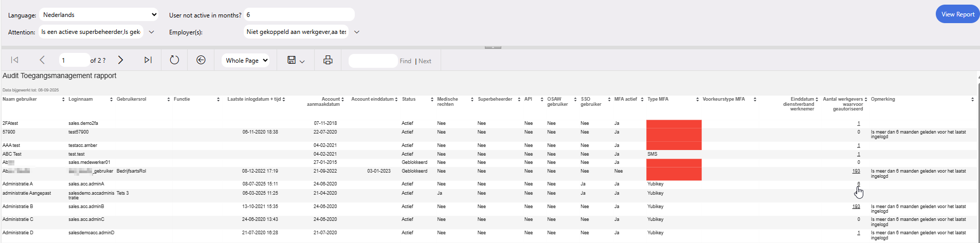Click the Employer(s) parameter text field
The width and height of the screenshot is (980, 243).
tap(296, 32)
